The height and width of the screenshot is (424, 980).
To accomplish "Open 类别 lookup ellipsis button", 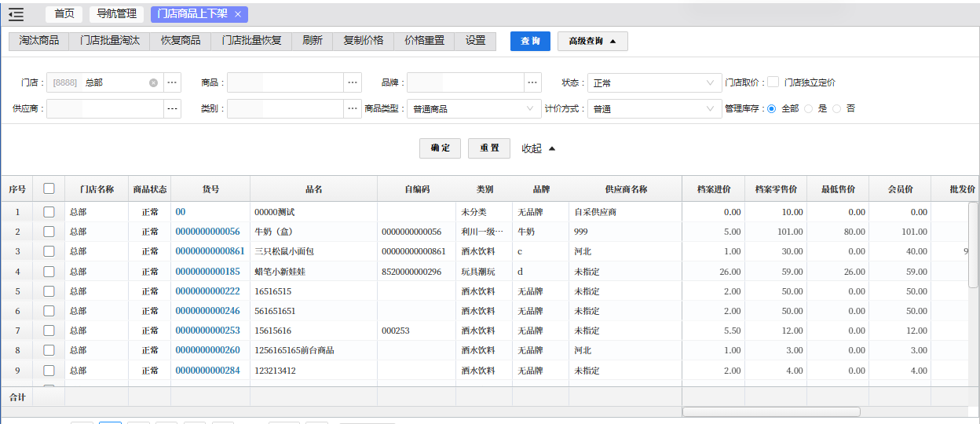I will click(353, 109).
